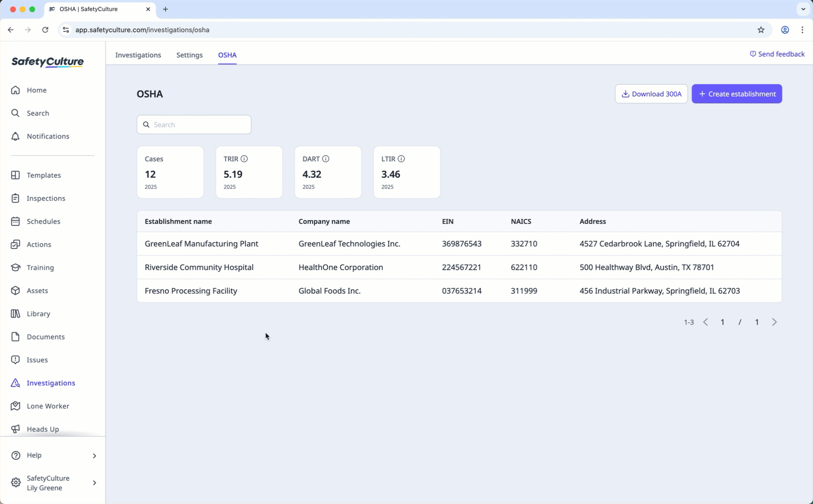Click HealthOne Corporation cell
813x504 pixels.
click(x=341, y=267)
